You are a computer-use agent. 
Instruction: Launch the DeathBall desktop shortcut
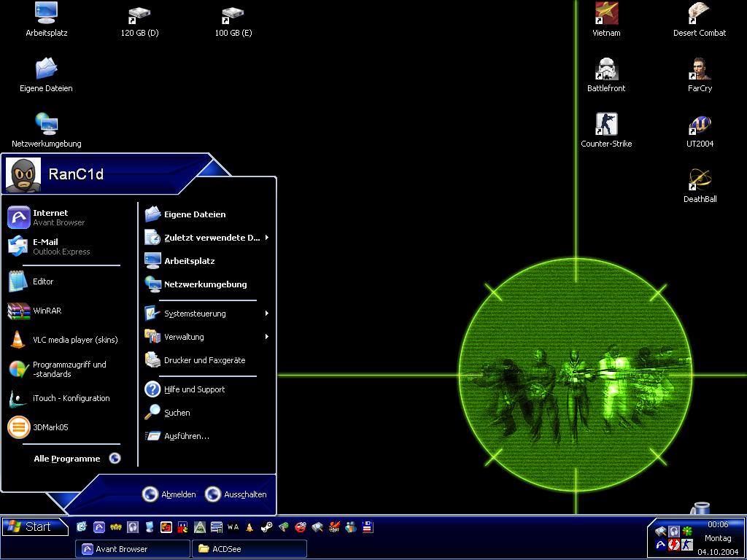[700, 186]
